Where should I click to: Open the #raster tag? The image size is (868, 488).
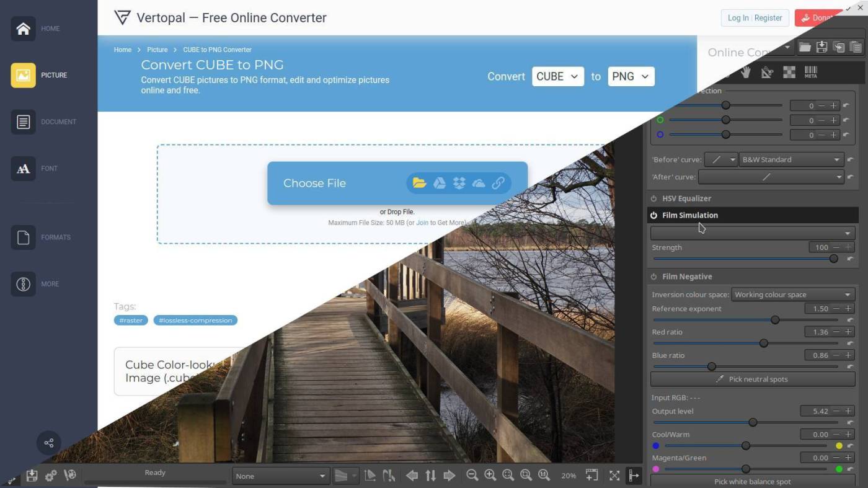[x=131, y=321]
